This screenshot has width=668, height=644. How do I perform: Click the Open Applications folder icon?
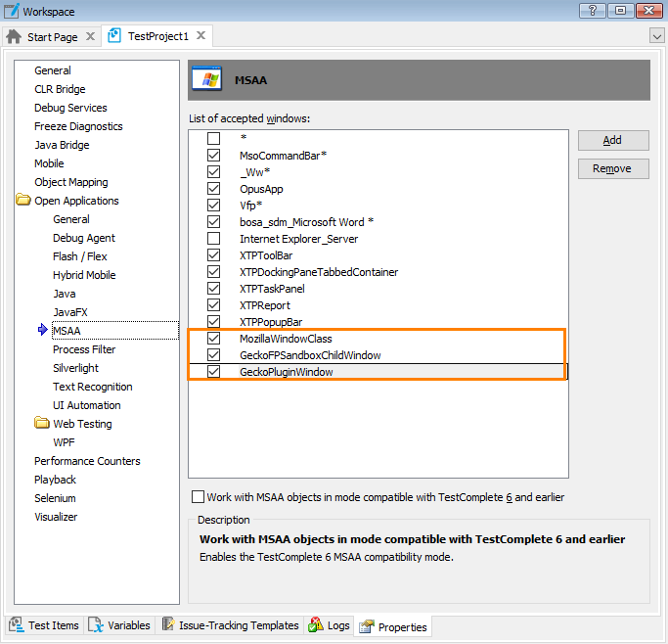pyautogui.click(x=23, y=200)
